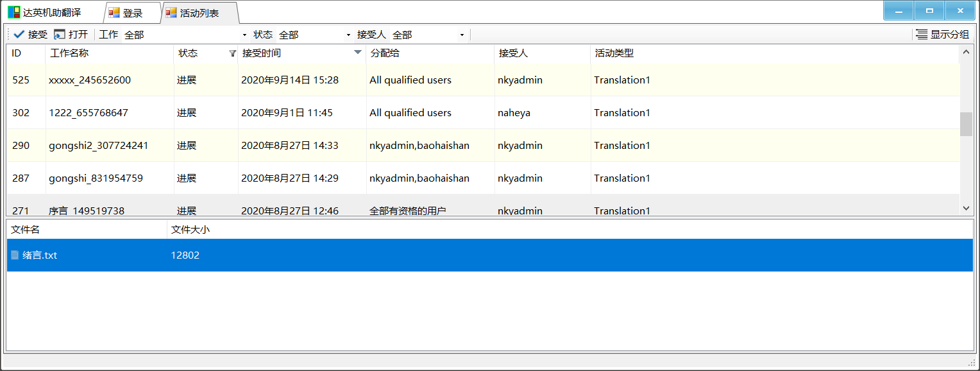This screenshot has width=980, height=371.
Task: Click the 接受人 column header
Action: click(x=543, y=53)
